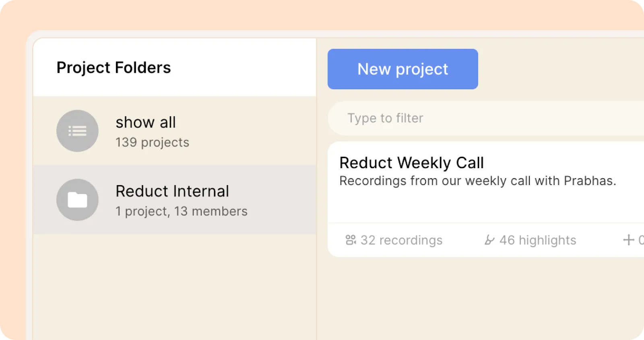Click the blank area inside the project card
Screen dimensions: 644x340
coord(483,205)
